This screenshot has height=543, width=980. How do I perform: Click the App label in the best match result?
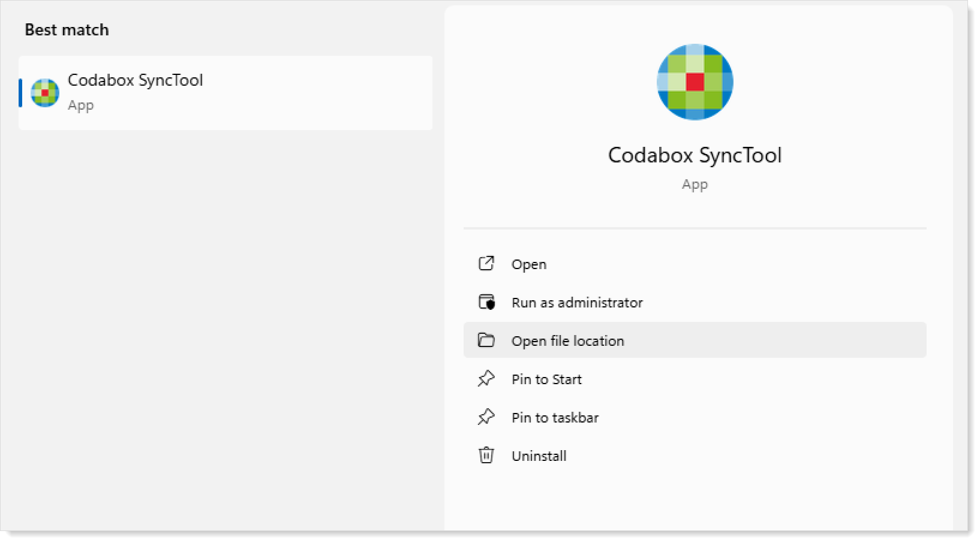click(x=81, y=105)
